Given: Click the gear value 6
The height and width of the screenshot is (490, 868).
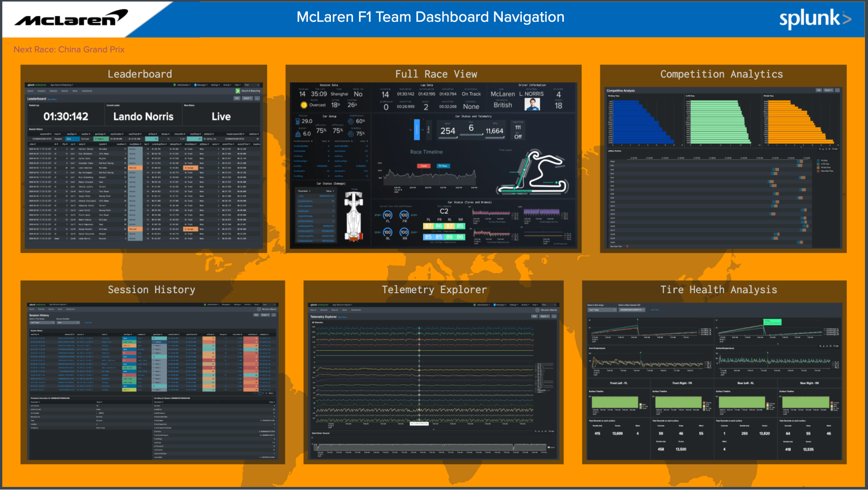Looking at the screenshot, I should [471, 128].
